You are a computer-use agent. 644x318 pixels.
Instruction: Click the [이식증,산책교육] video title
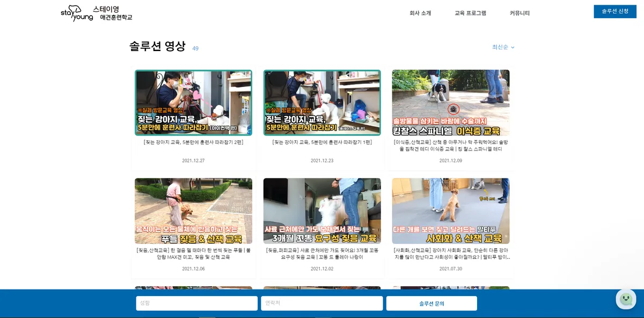[x=451, y=146]
